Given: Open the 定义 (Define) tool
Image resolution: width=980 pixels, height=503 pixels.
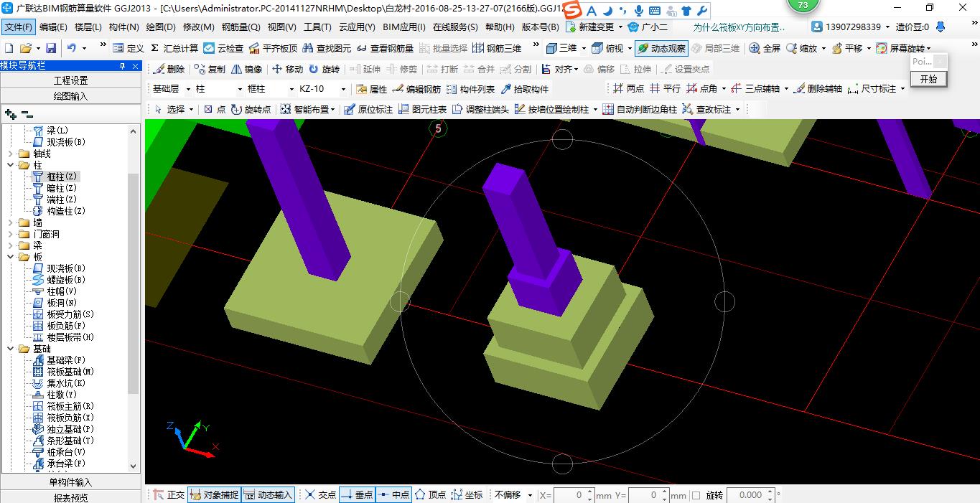Looking at the screenshot, I should [129, 48].
